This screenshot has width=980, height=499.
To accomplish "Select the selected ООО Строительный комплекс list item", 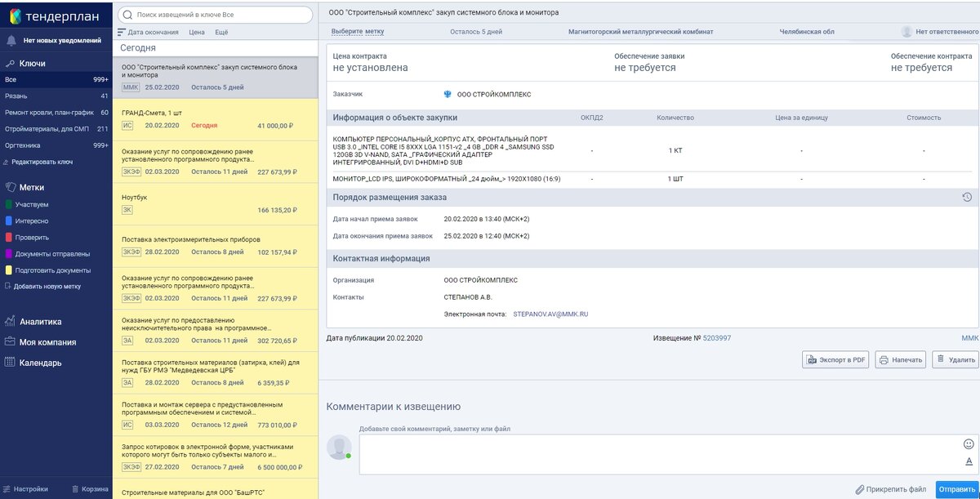I will pos(216,77).
